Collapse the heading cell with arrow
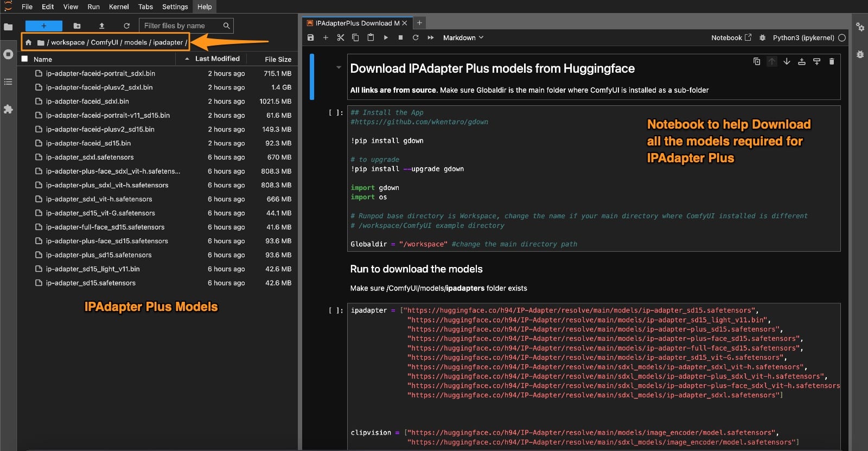 (339, 68)
